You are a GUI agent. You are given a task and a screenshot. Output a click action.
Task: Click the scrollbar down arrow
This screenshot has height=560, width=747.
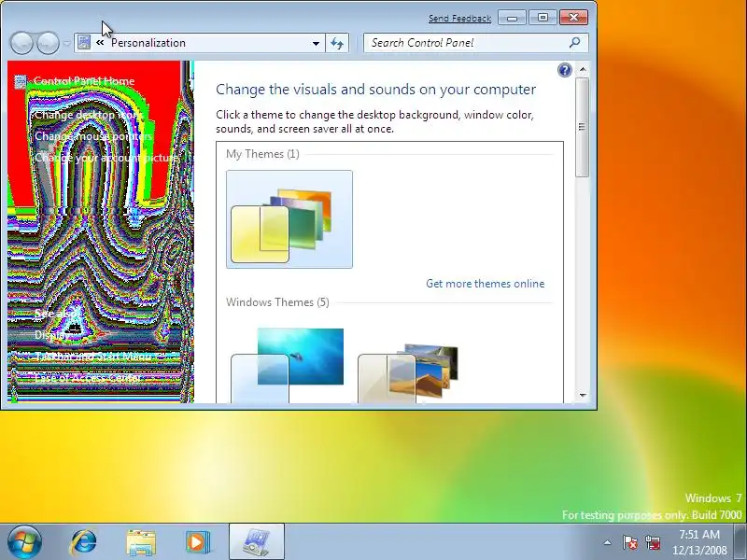pyautogui.click(x=583, y=395)
